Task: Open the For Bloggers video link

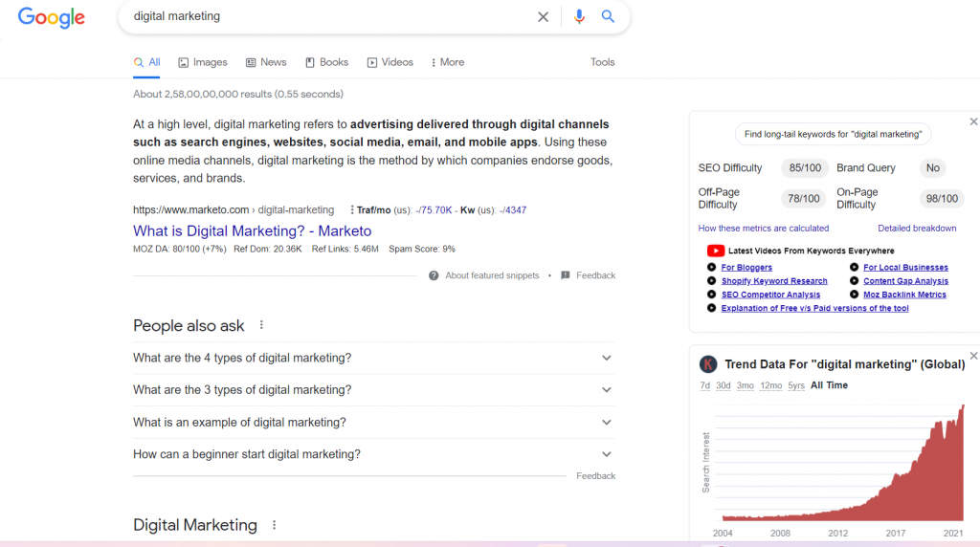Action: 746,267
